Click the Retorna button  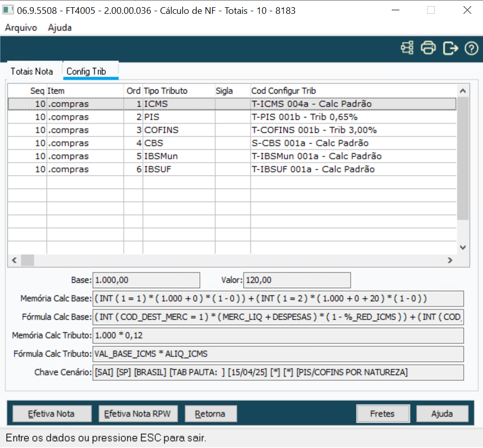coord(210,414)
